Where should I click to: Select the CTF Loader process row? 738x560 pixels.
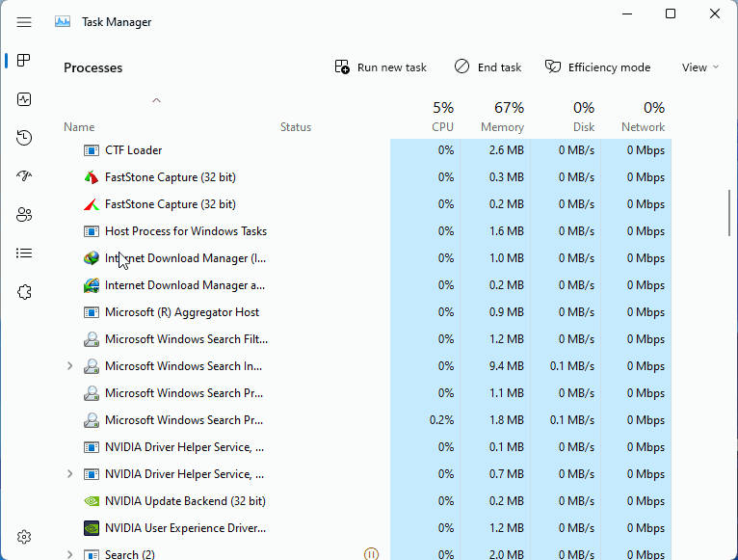[x=367, y=150]
